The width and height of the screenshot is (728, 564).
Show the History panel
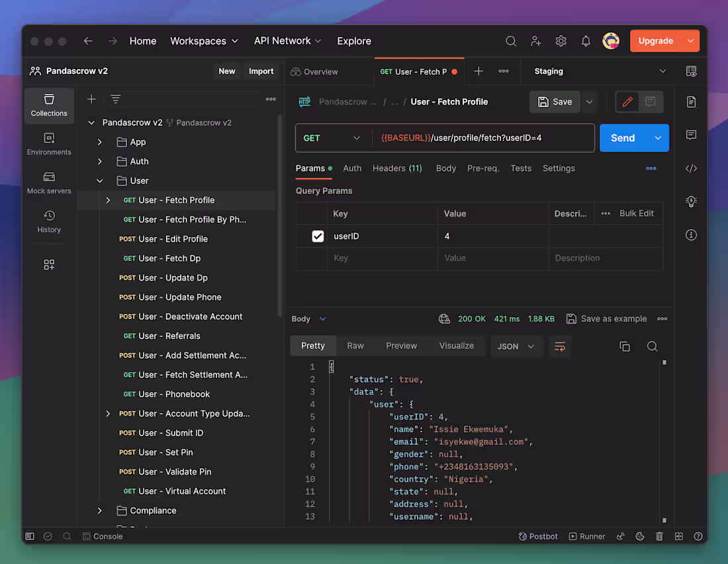pos(48,222)
